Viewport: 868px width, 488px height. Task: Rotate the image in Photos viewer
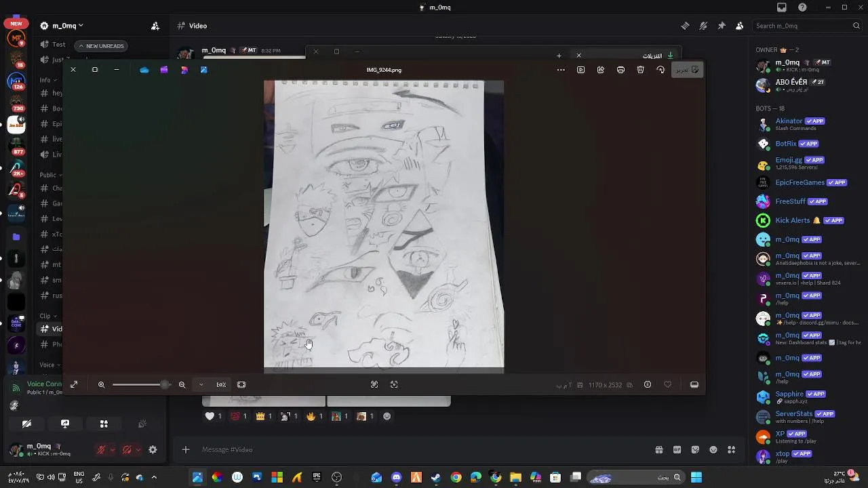660,70
